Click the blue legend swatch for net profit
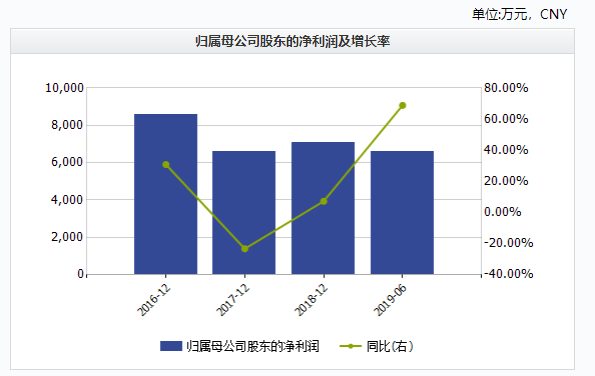 [x=171, y=346]
